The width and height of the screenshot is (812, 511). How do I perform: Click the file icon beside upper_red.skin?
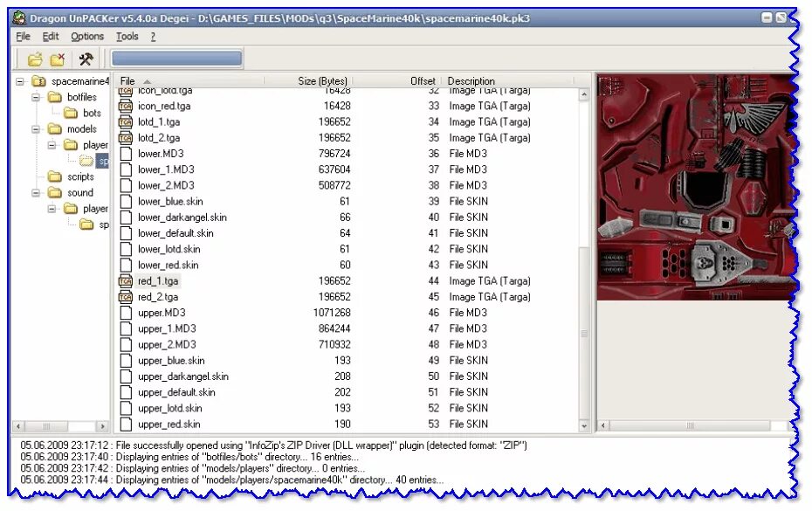coord(126,425)
